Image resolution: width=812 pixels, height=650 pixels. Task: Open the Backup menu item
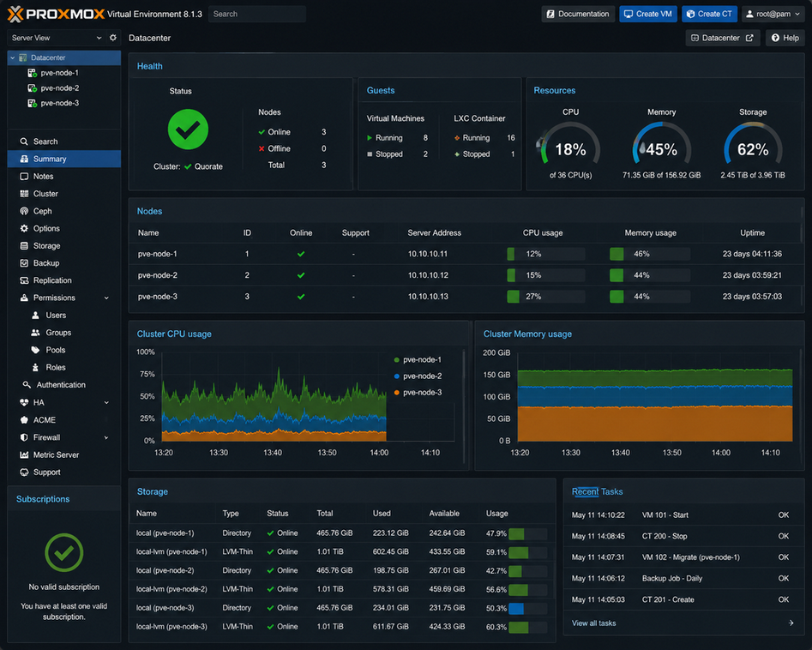pyautogui.click(x=64, y=263)
